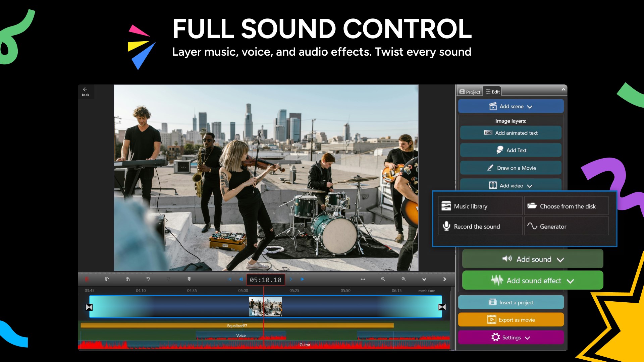644x362 pixels.
Task: Jump to the timeline start
Action: [229, 279]
